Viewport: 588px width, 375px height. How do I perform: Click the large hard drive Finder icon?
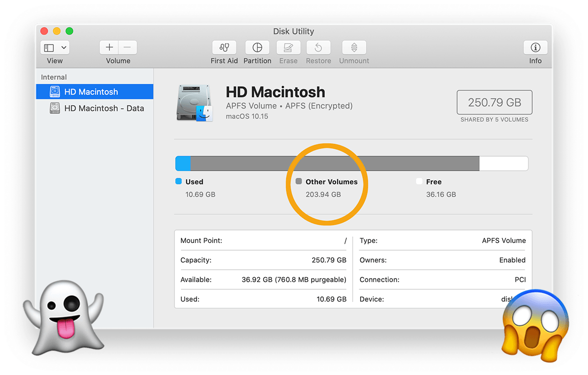(195, 103)
